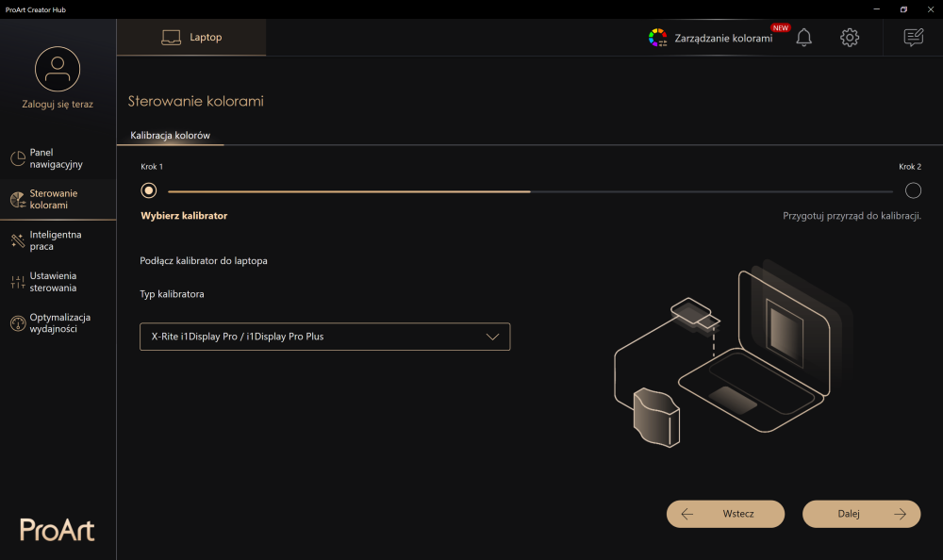The width and height of the screenshot is (943, 560).
Task: Click the Ustawienia sterowania sliders icon
Action: [x=18, y=282]
